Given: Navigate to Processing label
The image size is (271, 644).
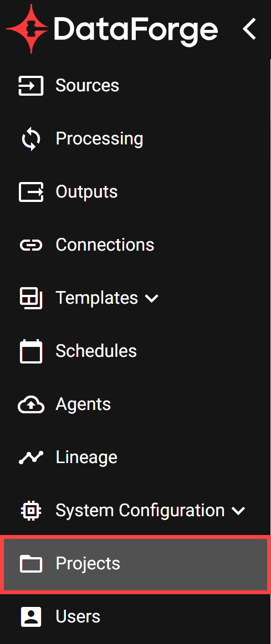Looking at the screenshot, I should coord(100,139).
